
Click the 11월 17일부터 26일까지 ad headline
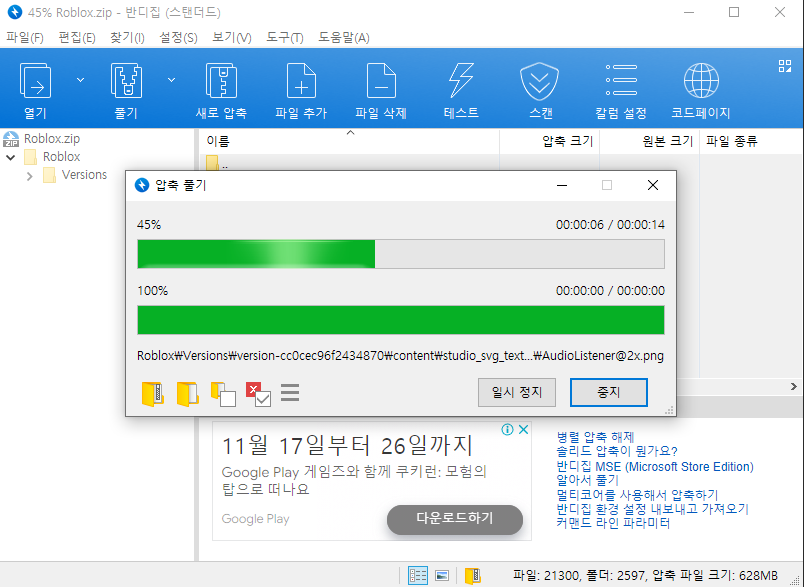coord(347,446)
